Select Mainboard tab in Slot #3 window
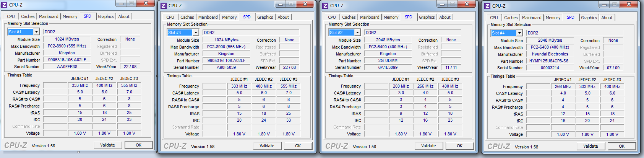644x158 pixels. (208, 17)
